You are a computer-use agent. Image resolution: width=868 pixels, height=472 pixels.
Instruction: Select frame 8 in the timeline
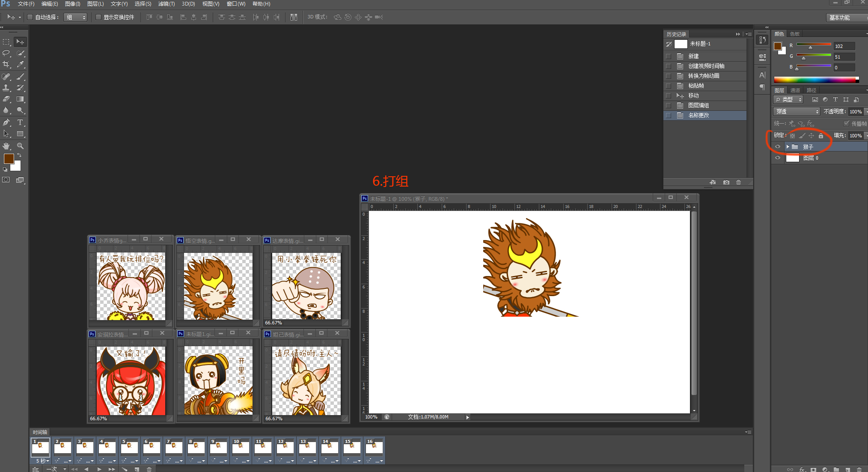tap(196, 448)
